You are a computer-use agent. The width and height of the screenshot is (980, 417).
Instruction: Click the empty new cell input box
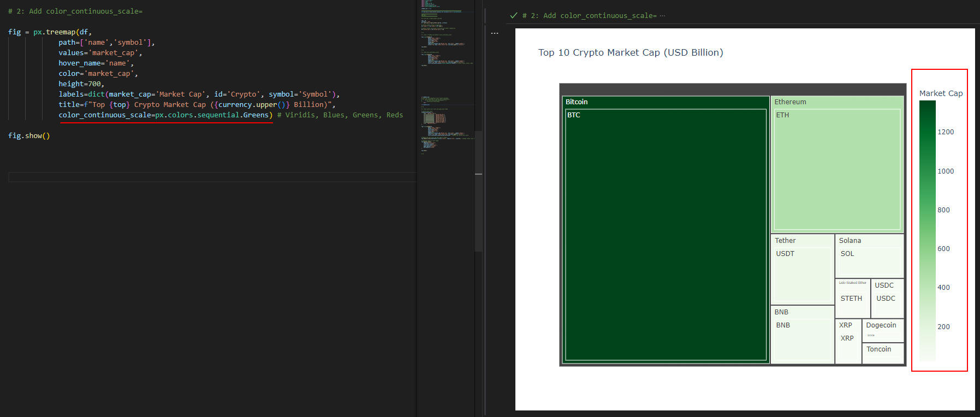coord(212,177)
